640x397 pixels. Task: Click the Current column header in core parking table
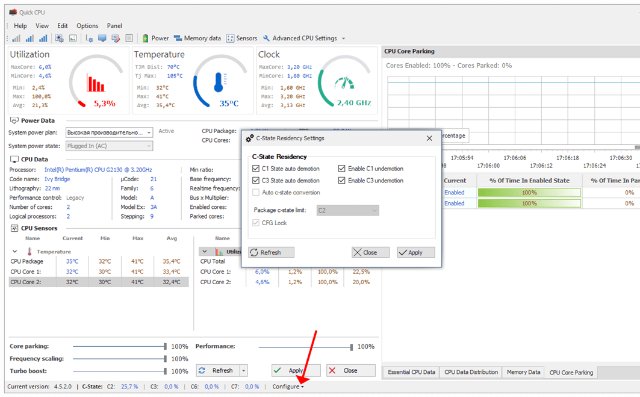(455, 180)
